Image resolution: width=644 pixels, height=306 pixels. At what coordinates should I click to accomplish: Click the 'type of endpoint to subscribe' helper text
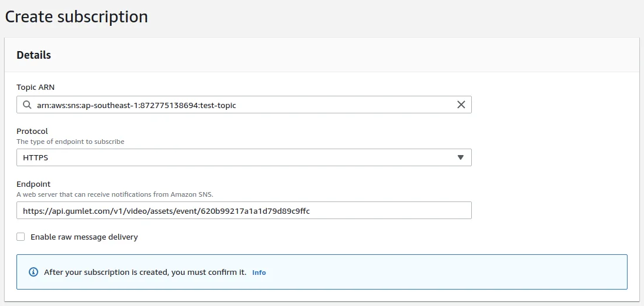pos(71,142)
